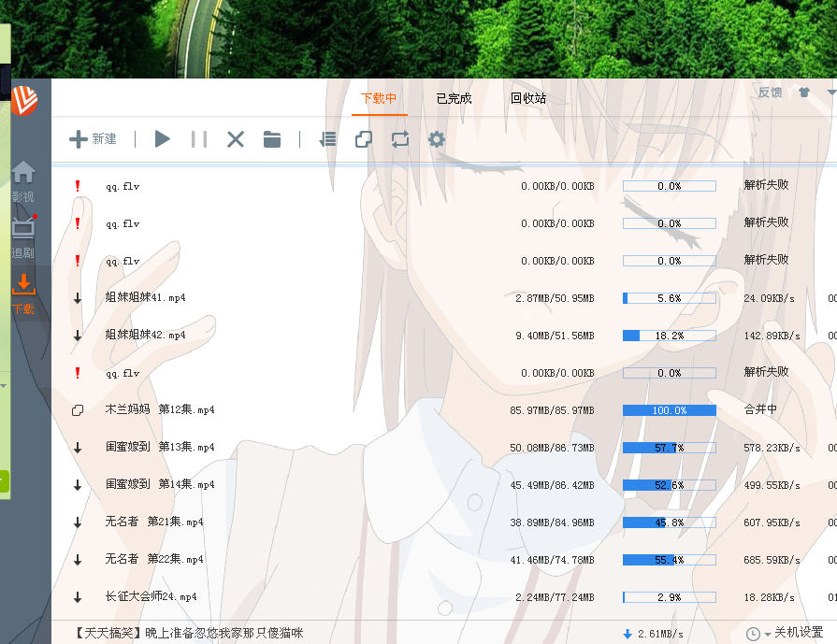This screenshot has height=644, width=837.
Task: Switch to the 回收站 tab
Action: [527, 98]
